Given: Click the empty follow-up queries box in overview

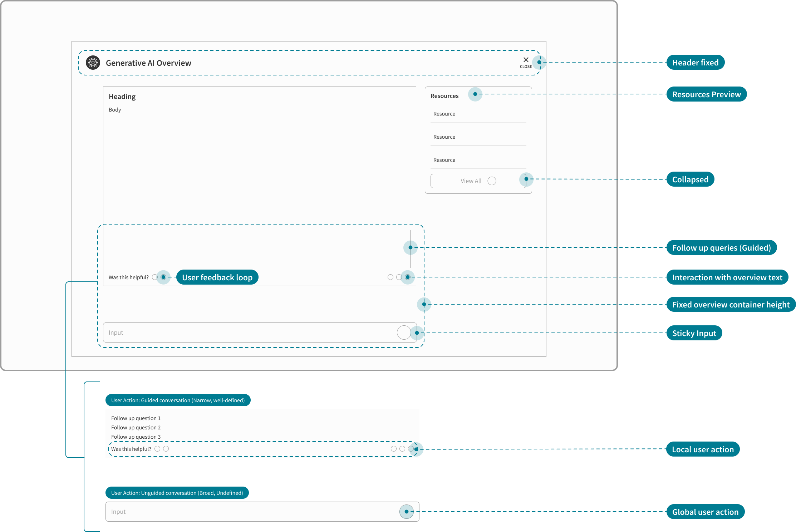Looking at the screenshot, I should (x=259, y=249).
